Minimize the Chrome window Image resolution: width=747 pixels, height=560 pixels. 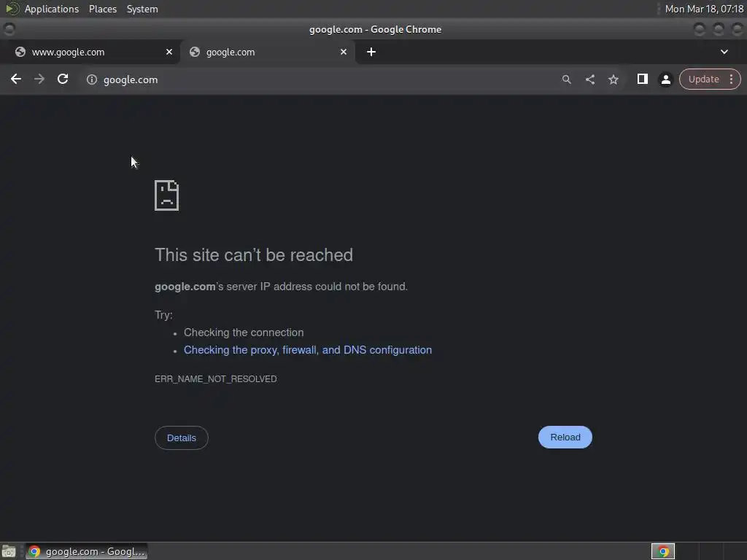pos(700,29)
